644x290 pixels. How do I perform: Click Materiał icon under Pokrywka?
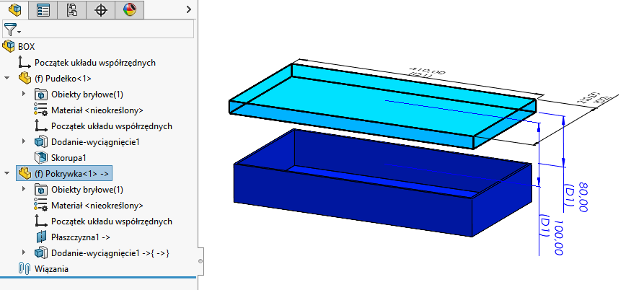click(41, 206)
